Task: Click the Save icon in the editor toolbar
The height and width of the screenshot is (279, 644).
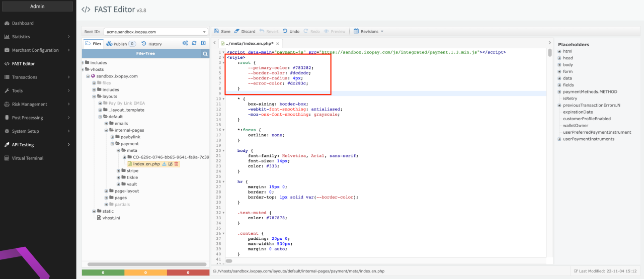Action: [216, 31]
